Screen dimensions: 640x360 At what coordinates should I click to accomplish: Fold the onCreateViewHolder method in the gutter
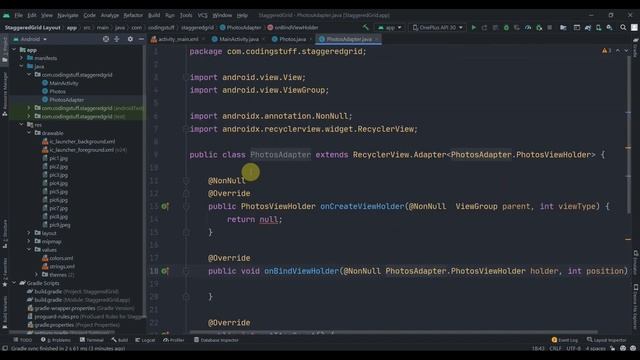click(x=186, y=207)
